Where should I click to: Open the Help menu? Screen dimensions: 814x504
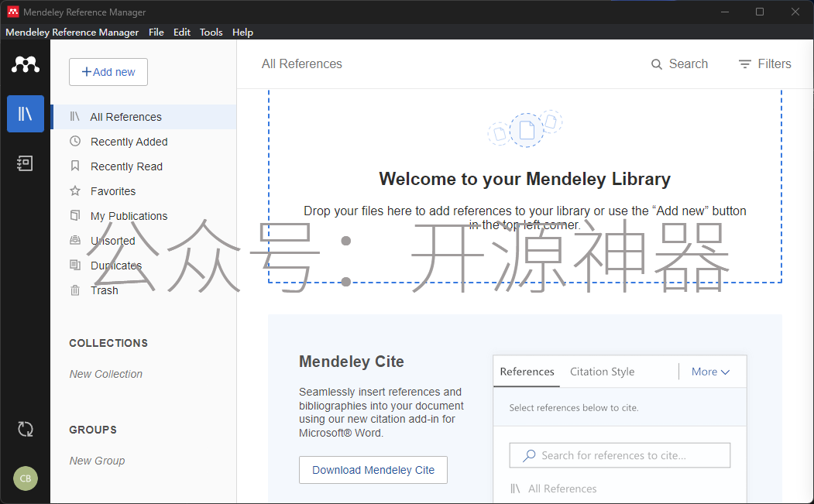[x=242, y=33]
